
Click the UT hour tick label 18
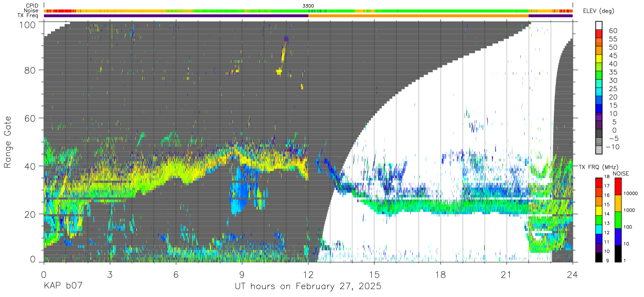441,274
